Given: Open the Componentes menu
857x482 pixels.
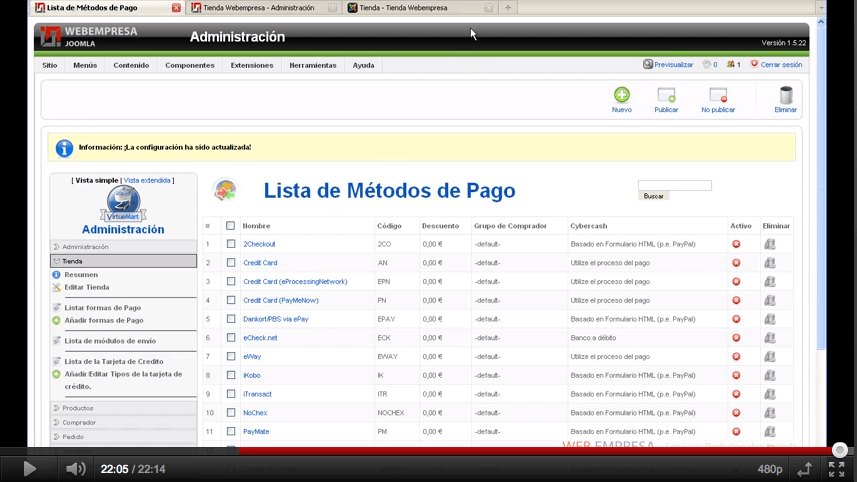Looking at the screenshot, I should [190, 65].
